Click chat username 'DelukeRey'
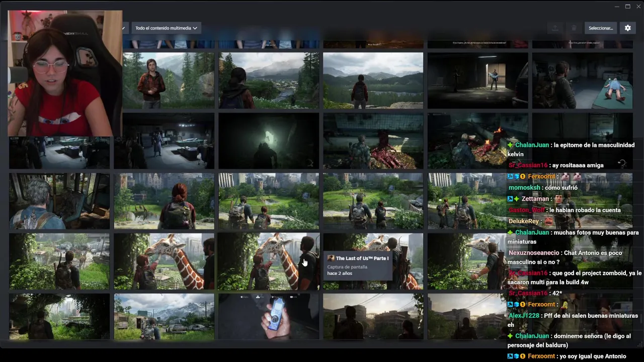 (524, 221)
